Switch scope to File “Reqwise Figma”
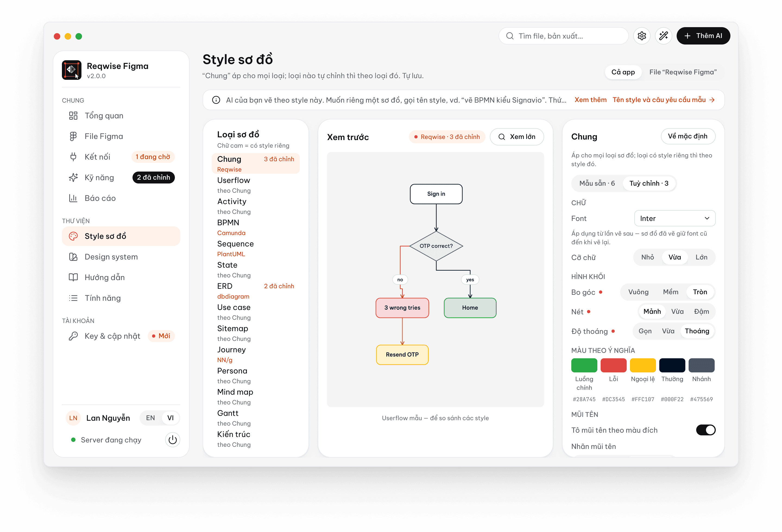Viewport: 782px width, 532px height. click(683, 72)
